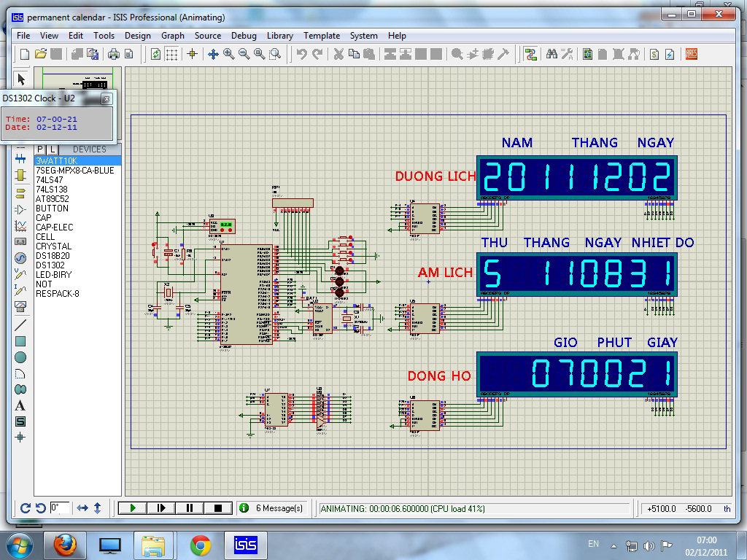The image size is (747, 560).
Task: Close the DS1302 Clock popup window
Action: tap(107, 98)
